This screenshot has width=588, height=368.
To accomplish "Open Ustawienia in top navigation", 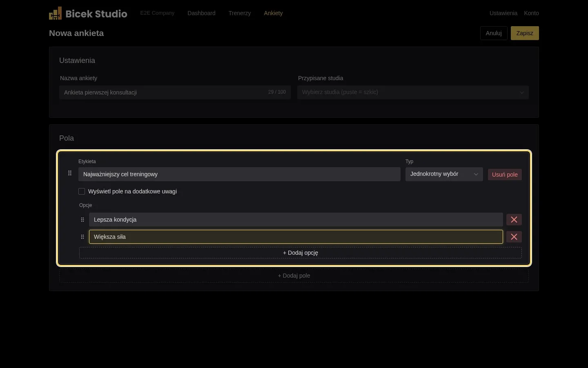I will pos(503,13).
